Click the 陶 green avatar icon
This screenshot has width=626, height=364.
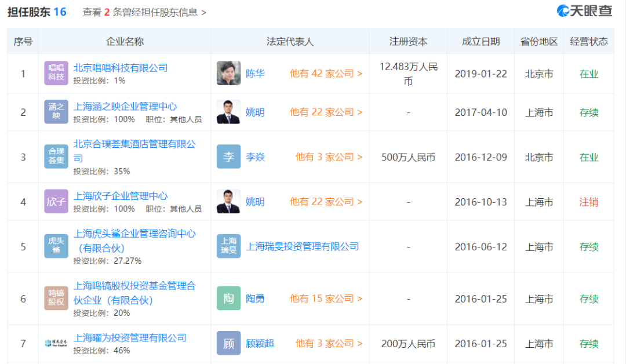coord(229,298)
